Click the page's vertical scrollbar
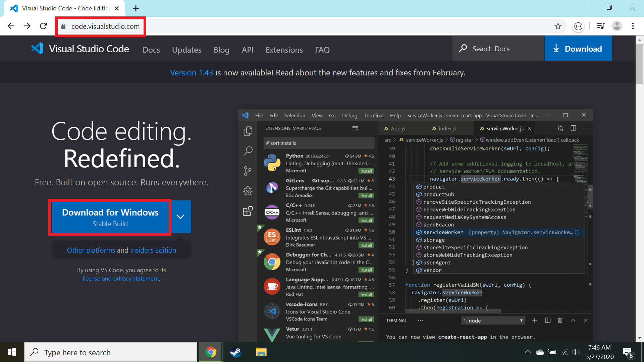 [639, 64]
